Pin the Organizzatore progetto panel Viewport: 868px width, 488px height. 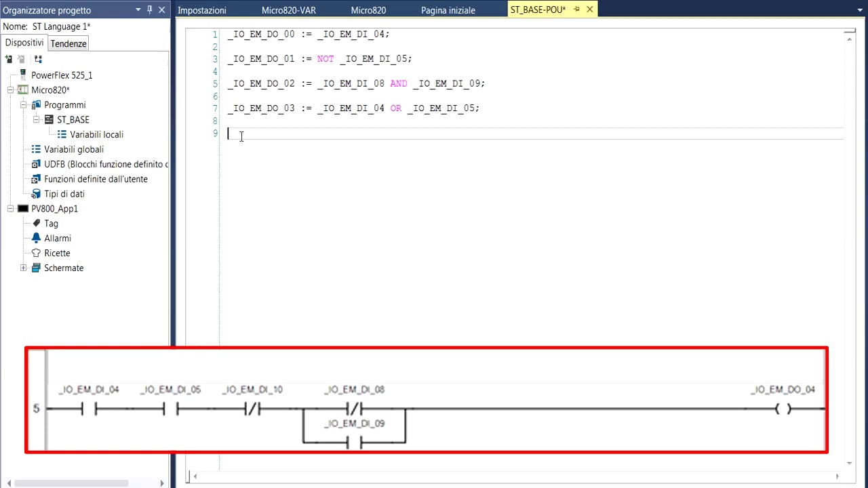[x=150, y=10]
